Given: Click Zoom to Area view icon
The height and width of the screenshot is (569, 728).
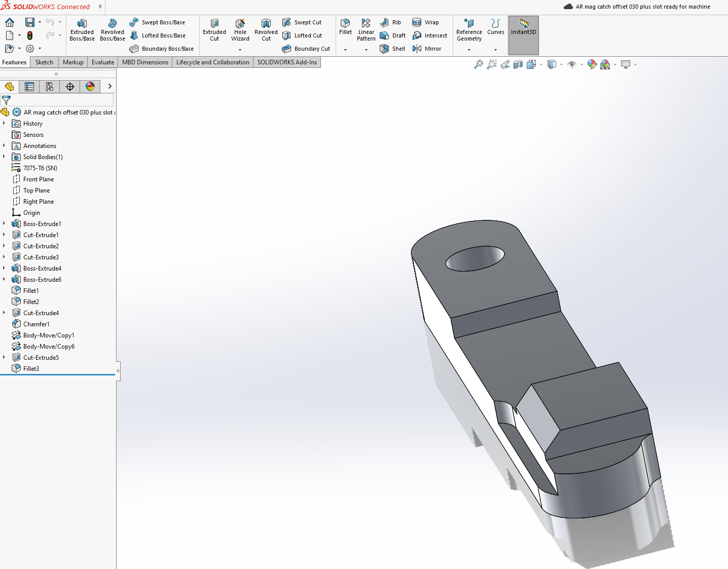Looking at the screenshot, I should pyautogui.click(x=491, y=64).
